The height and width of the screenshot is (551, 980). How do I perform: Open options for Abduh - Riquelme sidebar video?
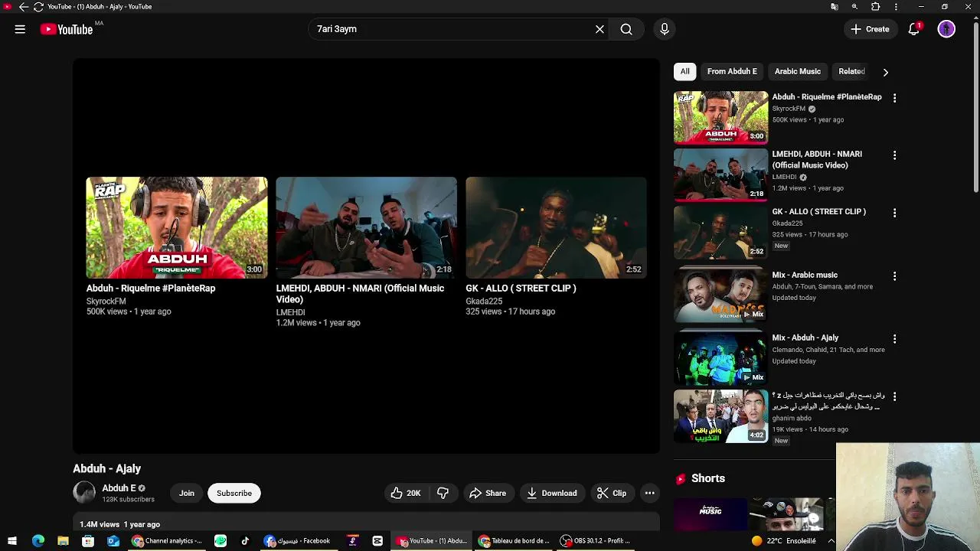pyautogui.click(x=894, y=98)
